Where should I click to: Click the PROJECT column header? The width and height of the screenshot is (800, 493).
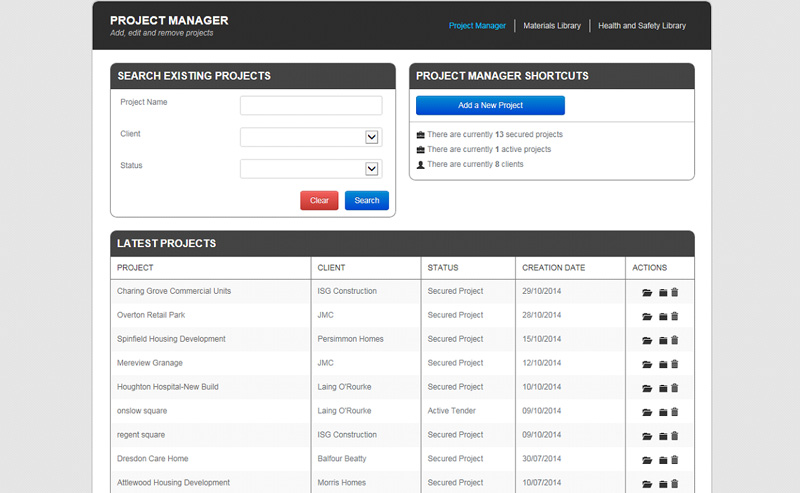(135, 268)
